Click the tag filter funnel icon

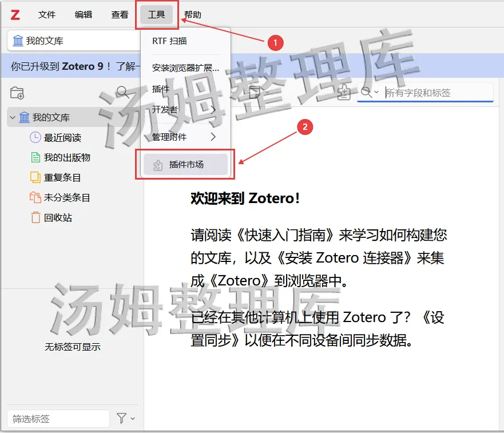click(121, 419)
